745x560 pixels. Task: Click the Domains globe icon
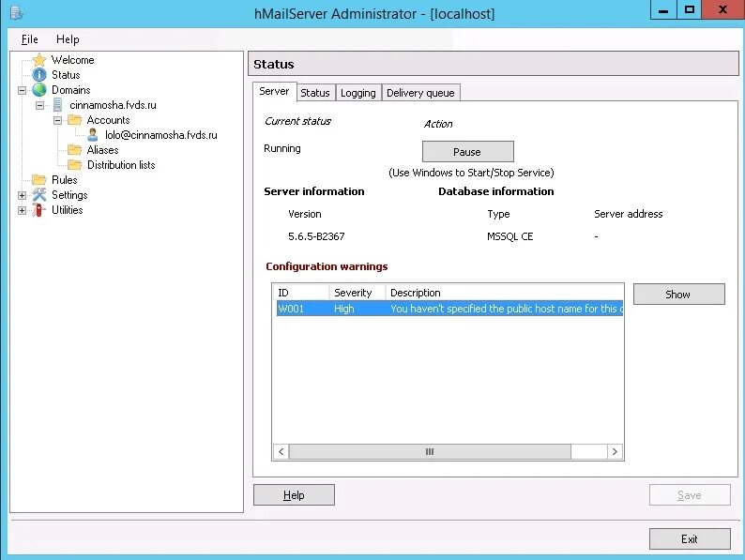tap(39, 90)
